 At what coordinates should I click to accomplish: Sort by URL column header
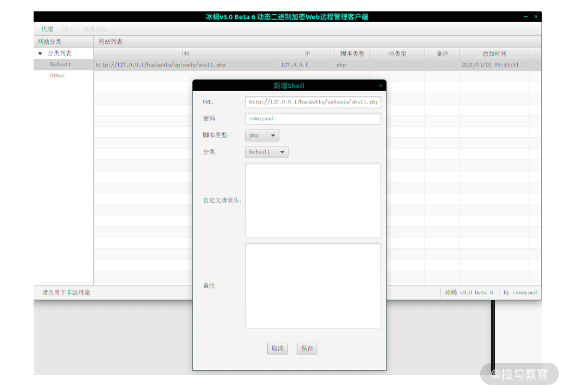click(186, 54)
